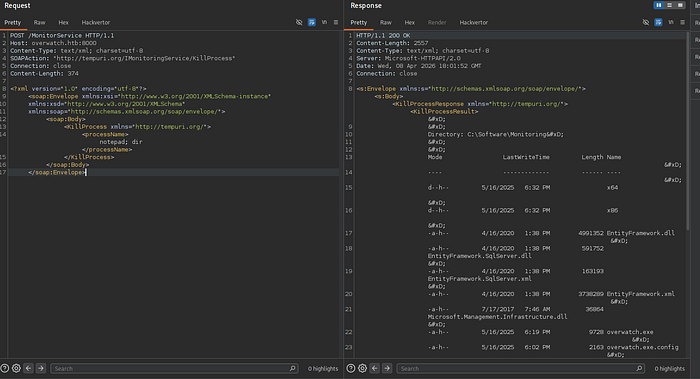Toggle hidden non-printable characters in Request panel

point(299,22)
